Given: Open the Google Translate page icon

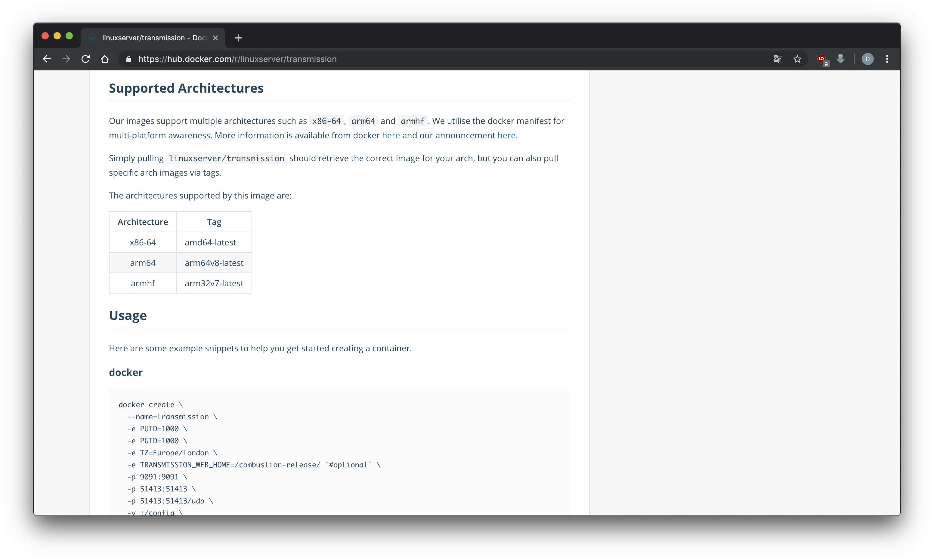Looking at the screenshot, I should (778, 59).
